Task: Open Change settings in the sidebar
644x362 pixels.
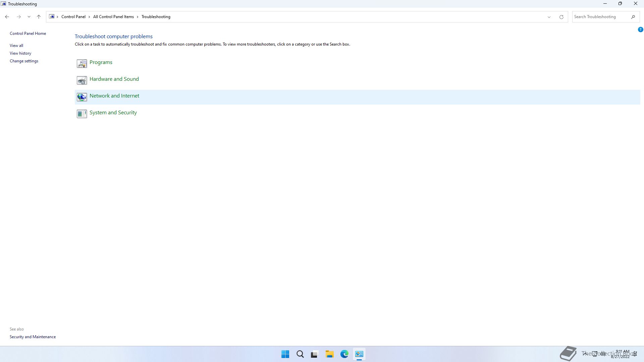Action: tap(24, 61)
